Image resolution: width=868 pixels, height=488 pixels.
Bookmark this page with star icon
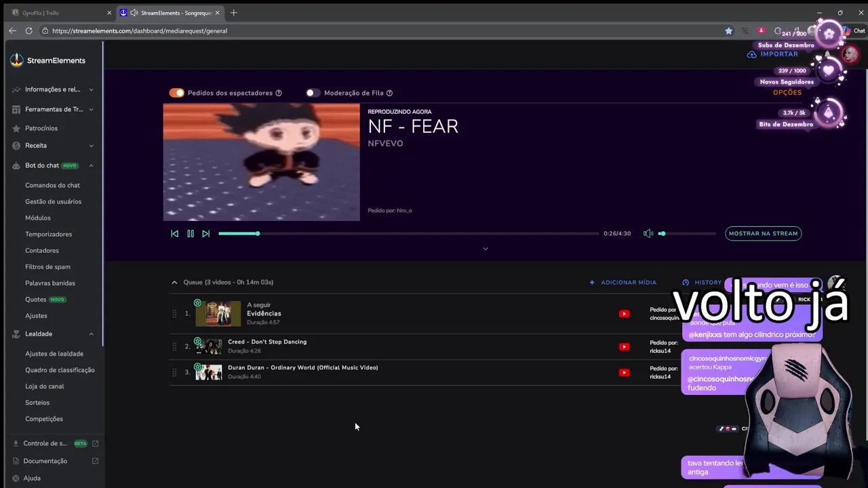[728, 30]
